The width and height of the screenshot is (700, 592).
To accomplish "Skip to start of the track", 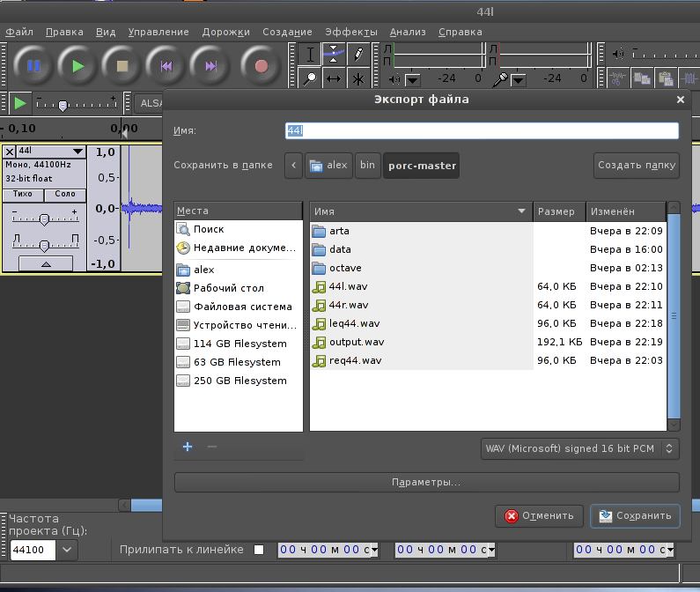I will (166, 66).
